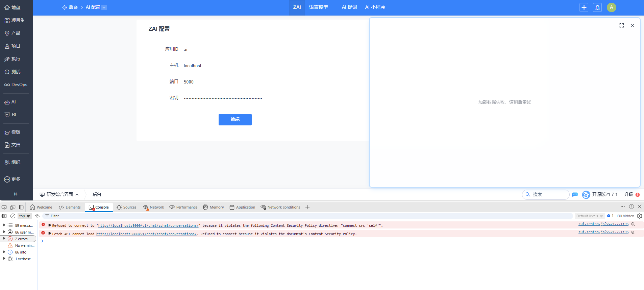The image size is (644, 290).
Task: Open the Welcome DevTools tab
Action: (41, 207)
